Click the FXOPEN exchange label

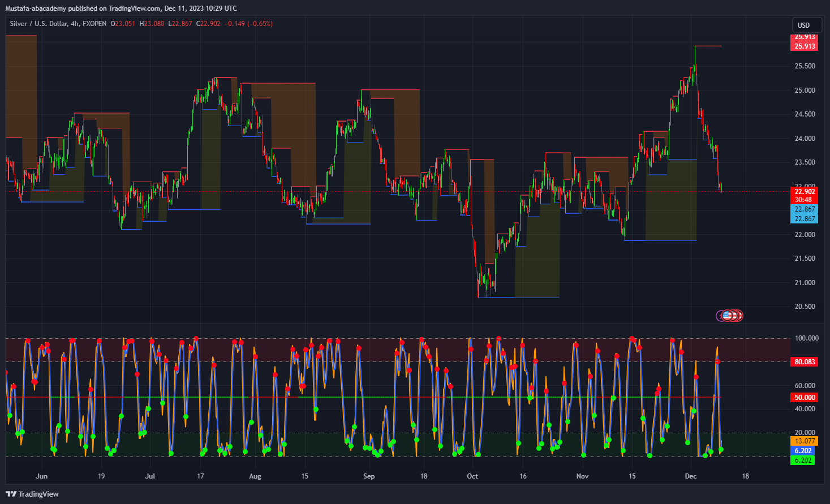tap(94, 24)
